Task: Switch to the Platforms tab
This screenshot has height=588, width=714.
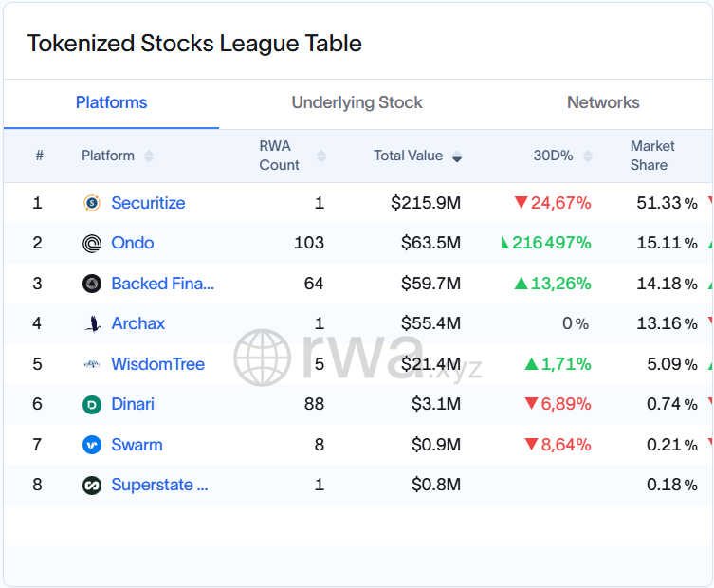Action: pos(111,102)
